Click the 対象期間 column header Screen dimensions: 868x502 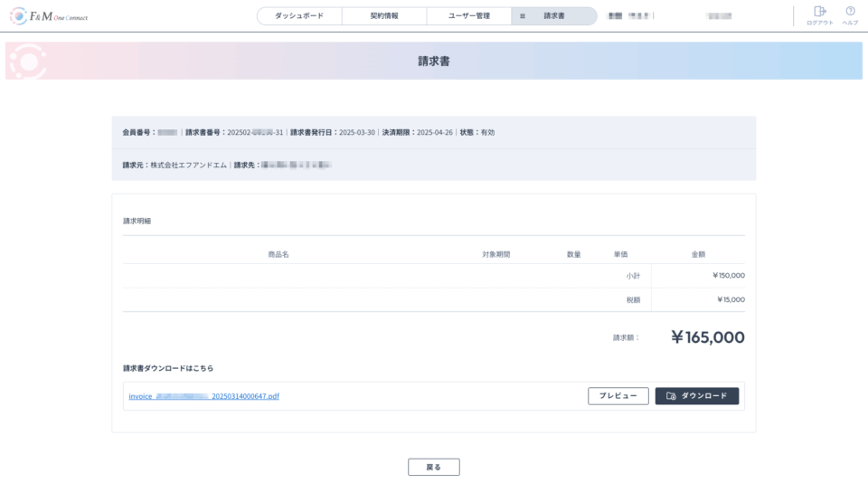496,254
